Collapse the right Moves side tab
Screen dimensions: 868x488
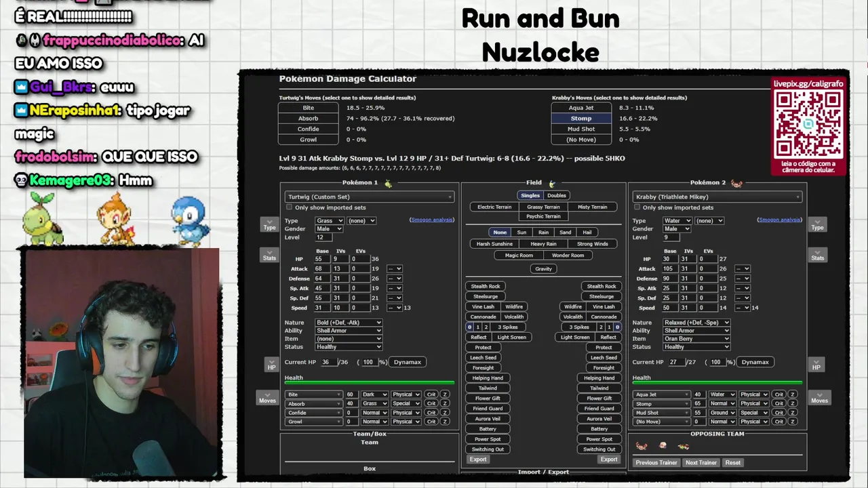click(819, 398)
